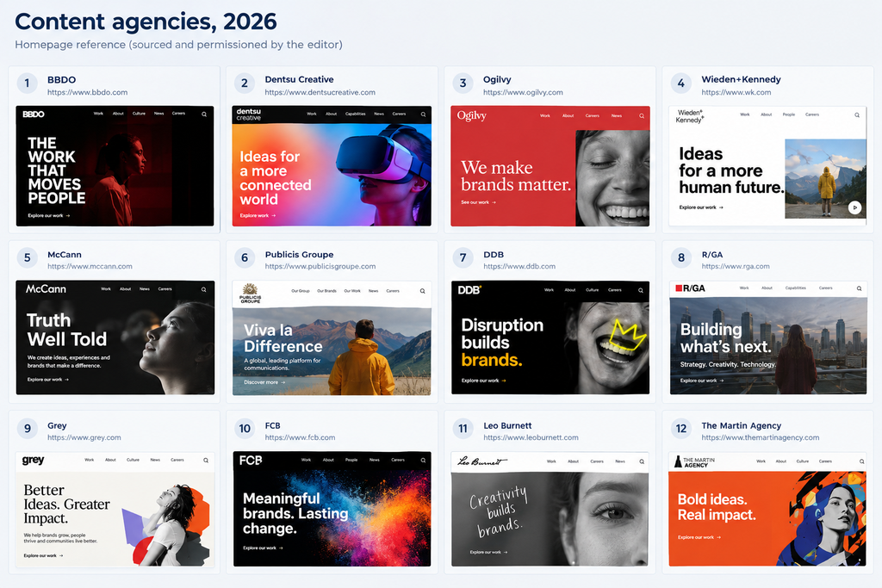The image size is (882, 588).
Task: Click Our Brands in Publicis Groupe nav
Action: 326,291
